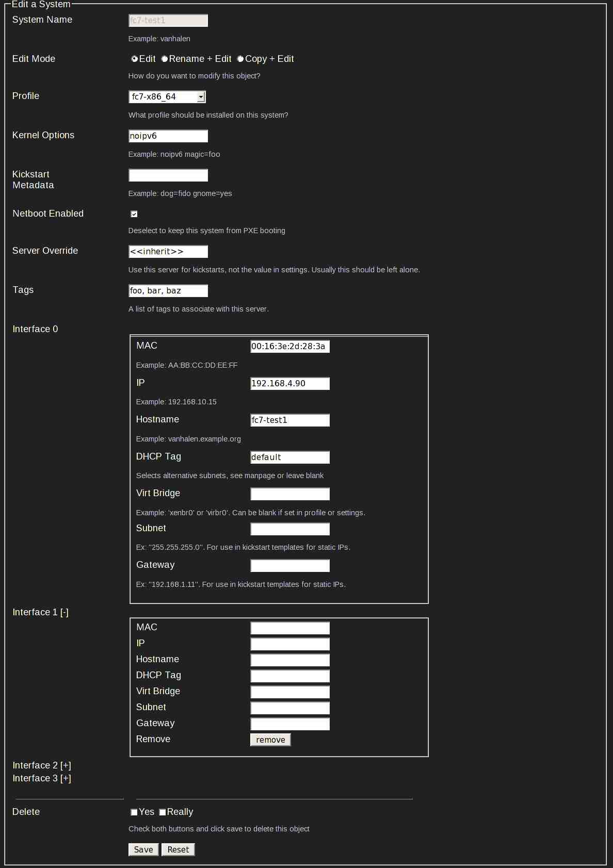This screenshot has height=868, width=613.
Task: Click 'Example: vanhalen.example.org' hint text
Action: click(x=188, y=439)
